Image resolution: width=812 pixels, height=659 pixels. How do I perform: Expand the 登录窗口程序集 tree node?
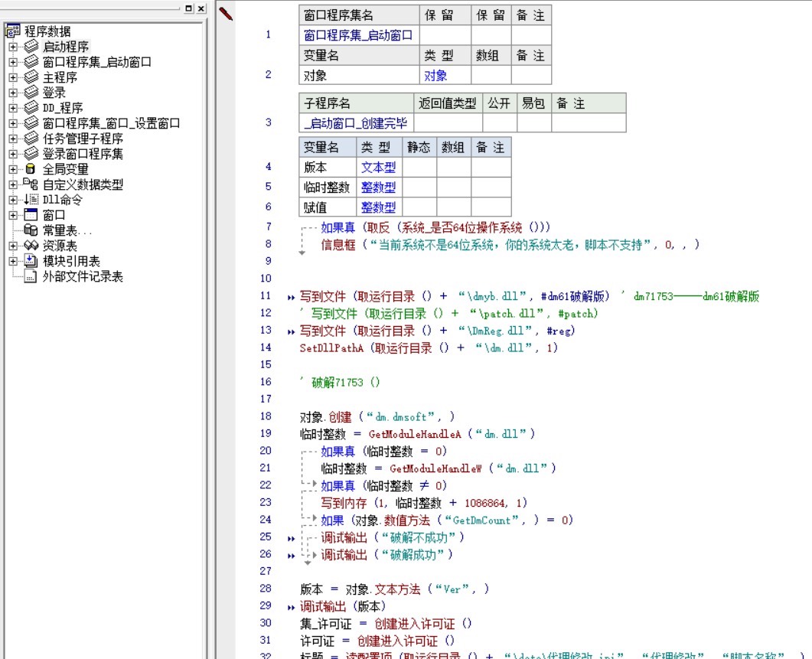coord(14,154)
